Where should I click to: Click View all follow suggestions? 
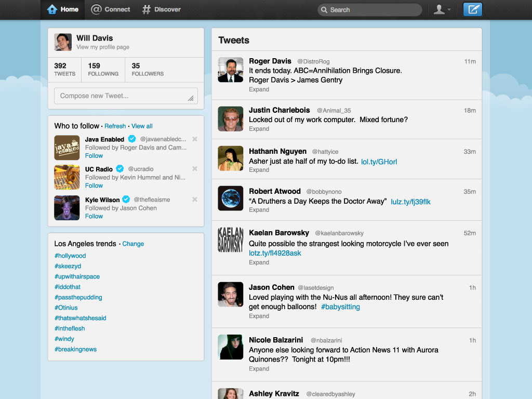pyautogui.click(x=142, y=126)
